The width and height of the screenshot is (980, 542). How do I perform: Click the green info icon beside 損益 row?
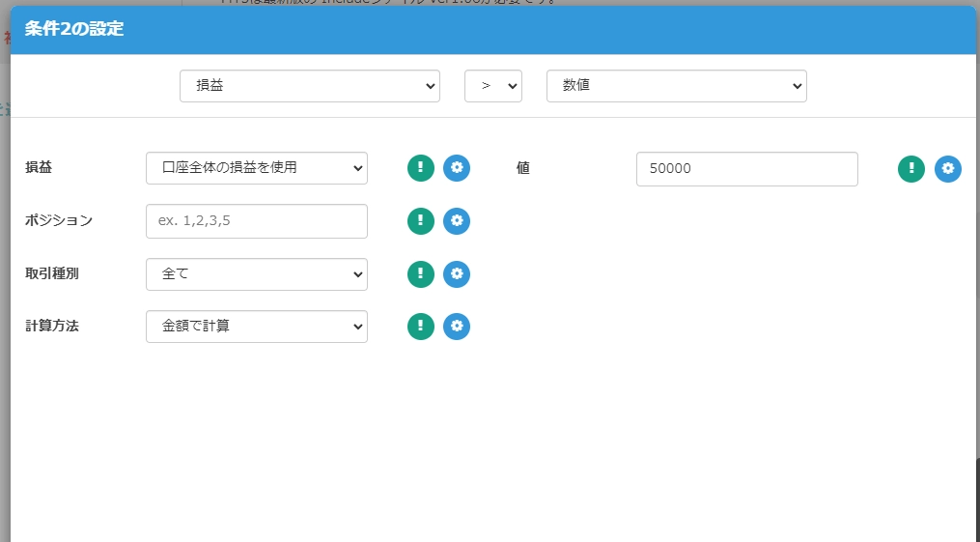click(420, 168)
